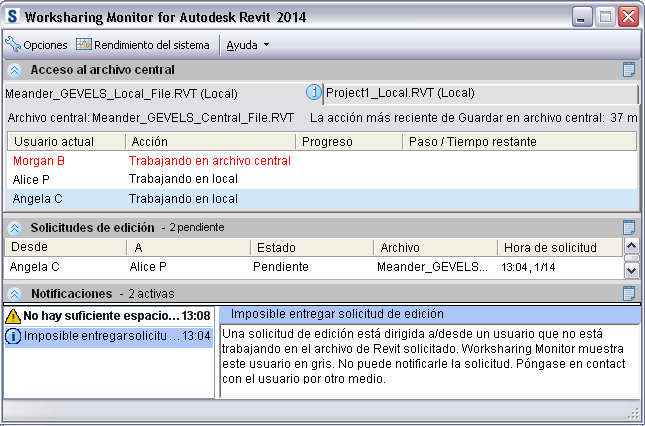Collapse the Acceso al archivo central section
This screenshot has width=645, height=426.
pos(15,70)
